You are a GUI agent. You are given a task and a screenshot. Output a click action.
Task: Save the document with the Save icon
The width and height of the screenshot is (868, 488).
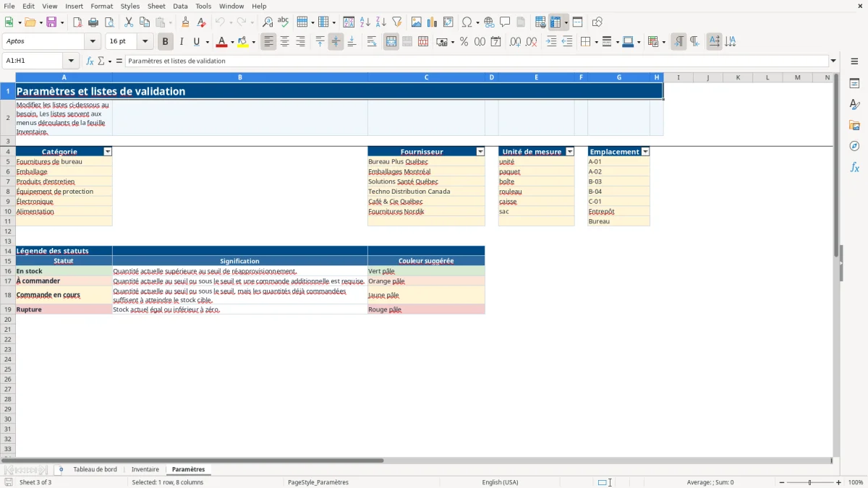[x=51, y=22]
